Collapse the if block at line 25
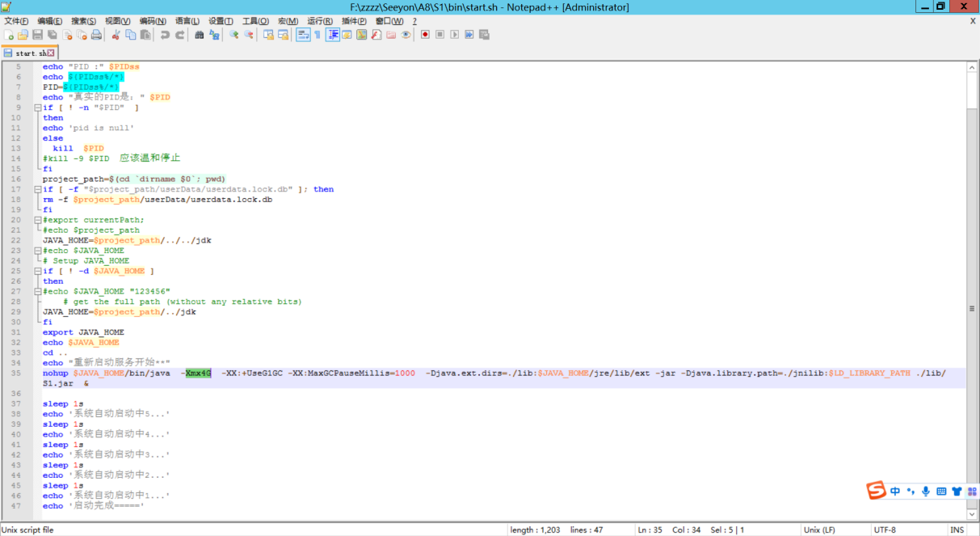The width and height of the screenshot is (980, 536). coord(37,271)
